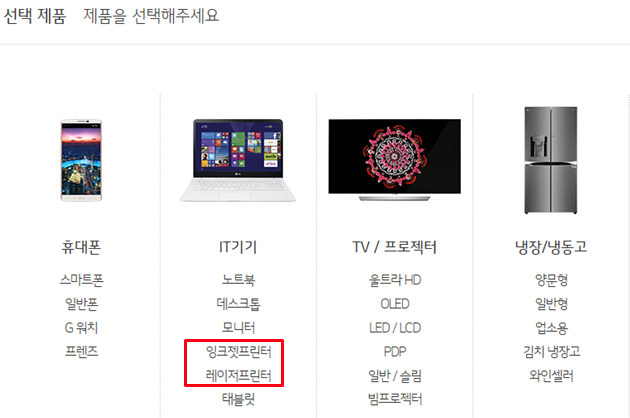Click the smartphone product image
This screenshot has width=630, height=418.
pos(81,160)
